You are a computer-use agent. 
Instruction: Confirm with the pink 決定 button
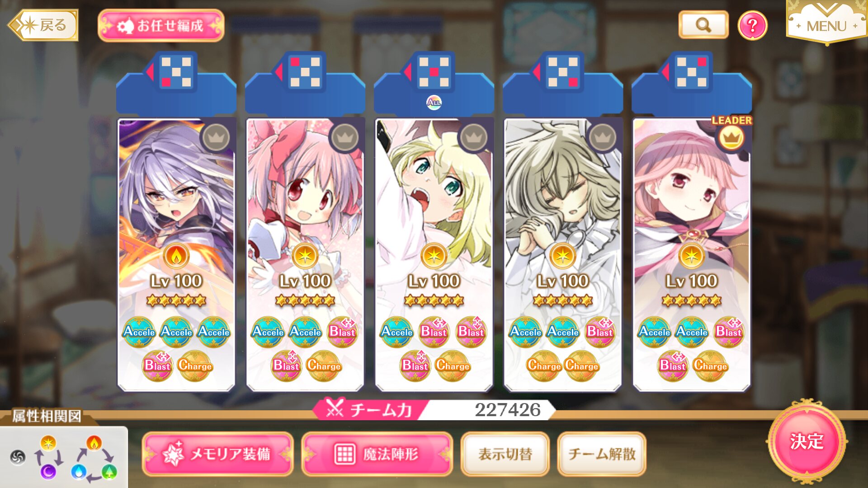807,441
